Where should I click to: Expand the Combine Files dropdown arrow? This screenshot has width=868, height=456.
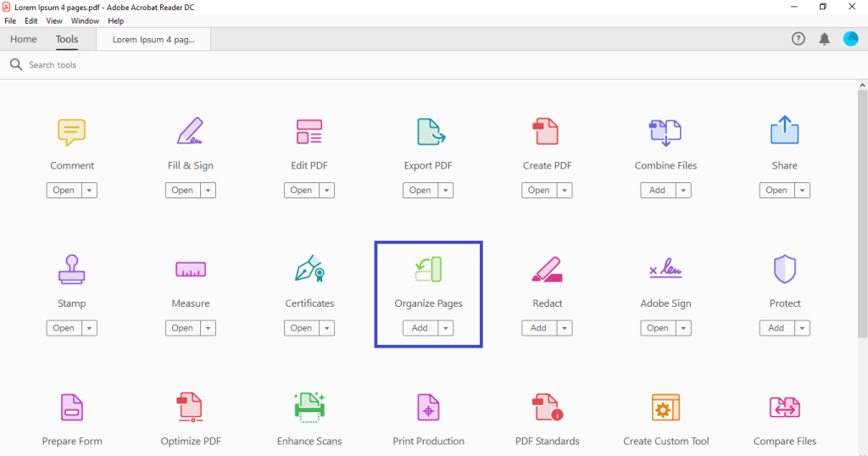click(x=683, y=191)
